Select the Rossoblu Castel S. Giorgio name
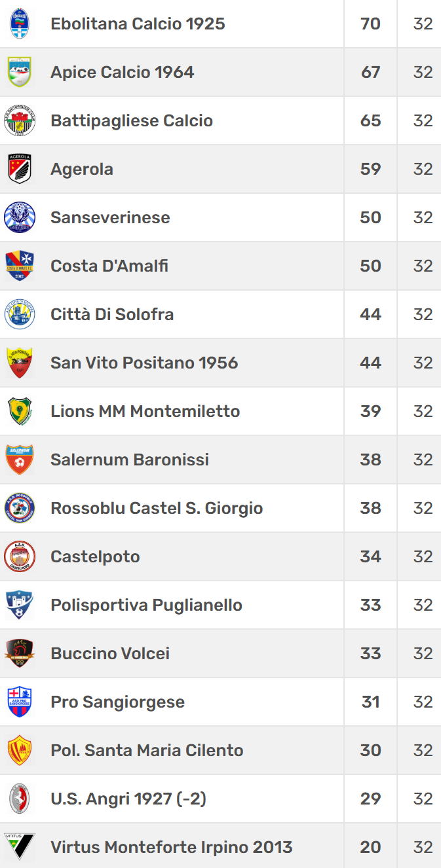This screenshot has width=441, height=868. click(x=157, y=508)
